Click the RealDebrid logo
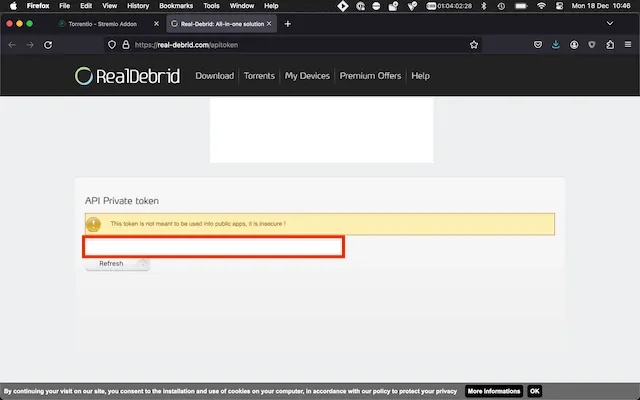This screenshot has width=640, height=400. point(127,76)
